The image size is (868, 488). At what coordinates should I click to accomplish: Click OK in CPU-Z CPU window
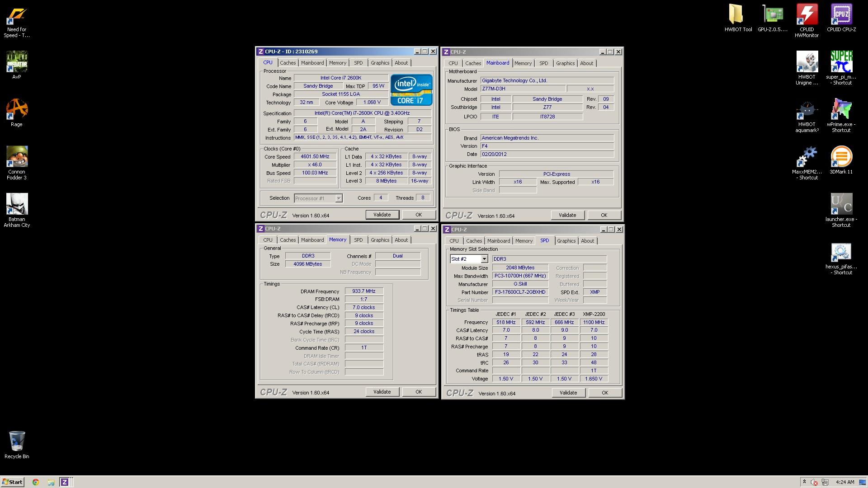pyautogui.click(x=419, y=215)
